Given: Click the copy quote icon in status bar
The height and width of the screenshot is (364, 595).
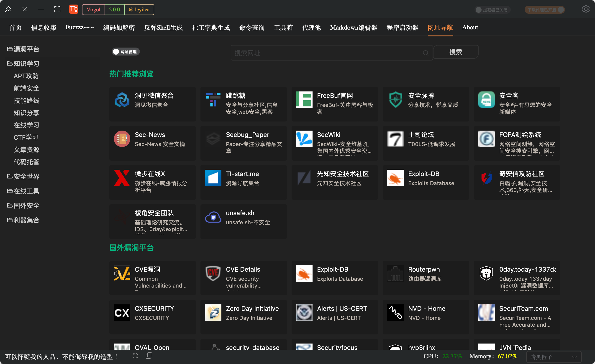Looking at the screenshot, I should [x=149, y=356].
